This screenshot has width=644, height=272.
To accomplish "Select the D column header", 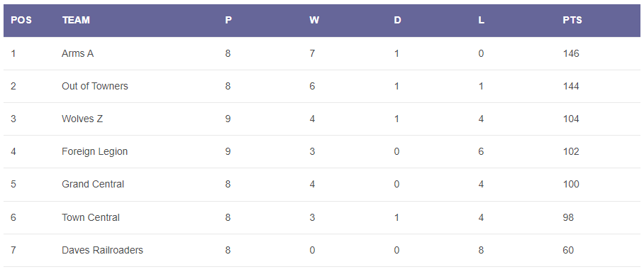I will coord(397,20).
